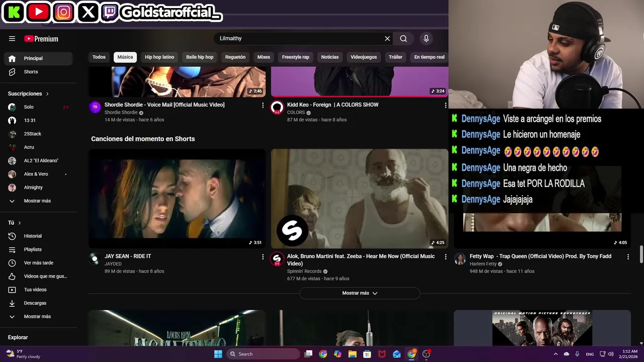Click the magnifier search button
Image resolution: width=644 pixels, height=362 pixels.
pyautogui.click(x=404, y=39)
